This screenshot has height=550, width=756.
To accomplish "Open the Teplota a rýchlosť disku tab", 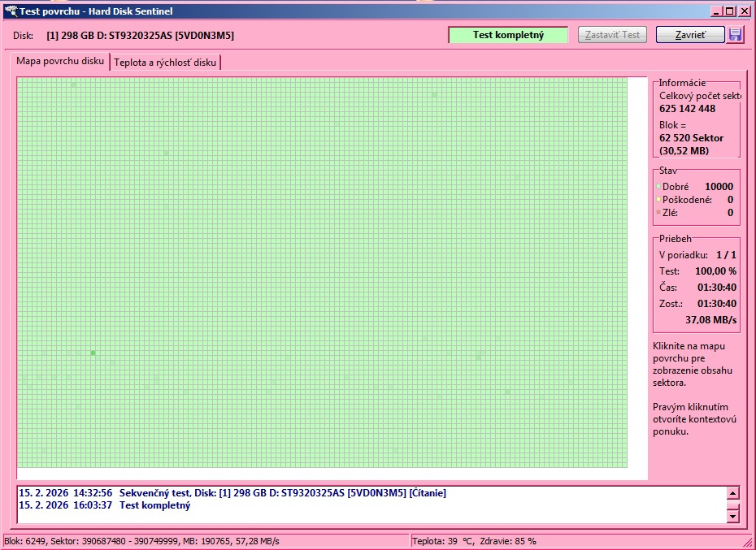I will [165, 63].
